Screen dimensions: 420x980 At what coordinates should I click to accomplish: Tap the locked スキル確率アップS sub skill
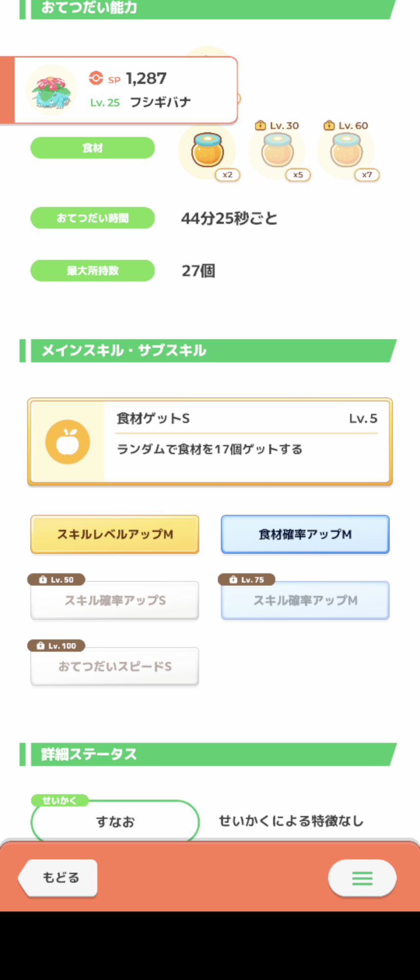pos(115,601)
